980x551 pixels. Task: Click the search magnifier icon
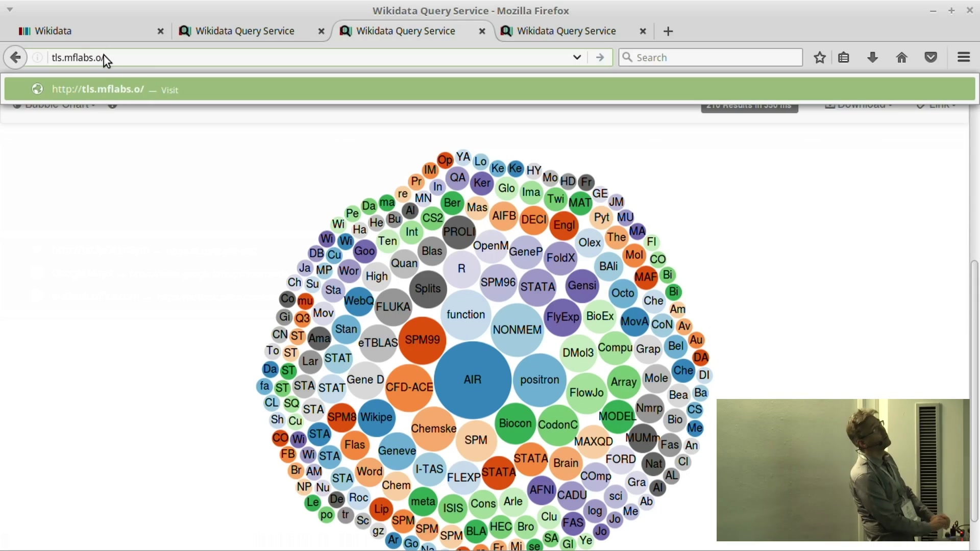click(627, 57)
